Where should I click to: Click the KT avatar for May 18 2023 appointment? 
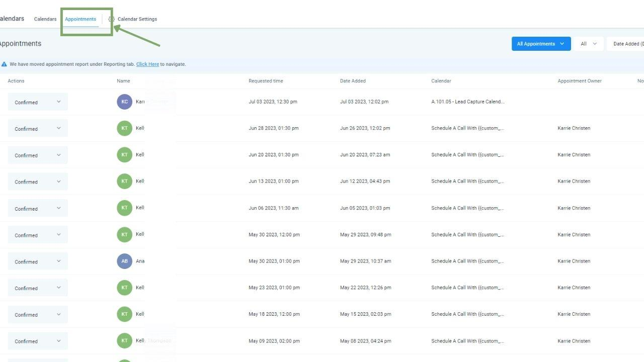(125, 314)
